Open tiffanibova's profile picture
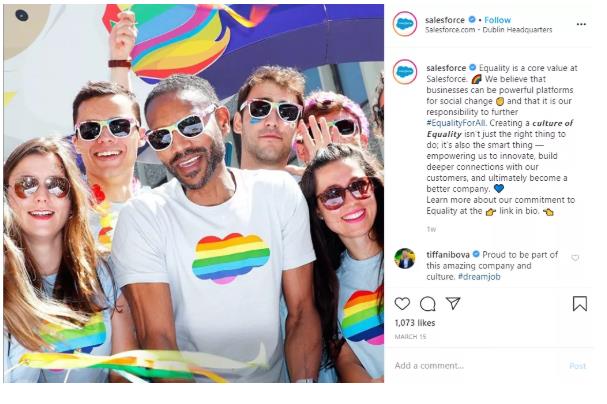 pyautogui.click(x=405, y=258)
